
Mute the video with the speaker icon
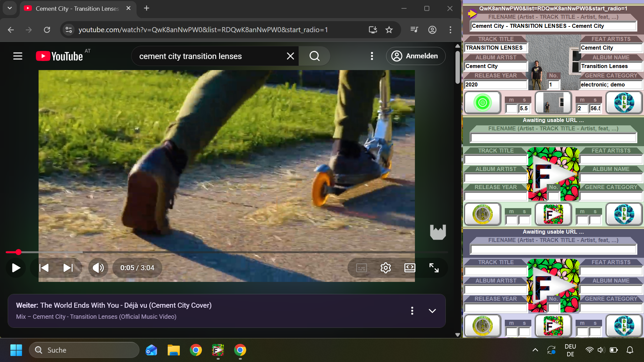click(x=98, y=267)
